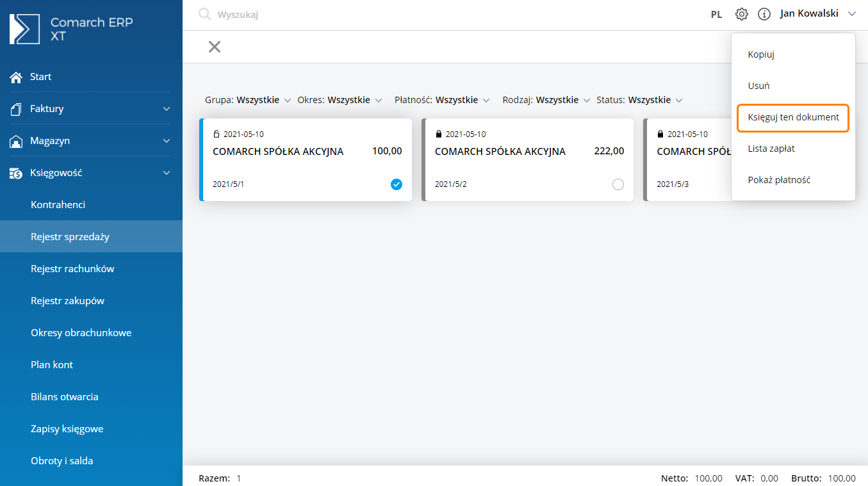Open 'Rejestr zakupów' in sidebar
Viewport: 868px width, 486px height.
[67, 301]
